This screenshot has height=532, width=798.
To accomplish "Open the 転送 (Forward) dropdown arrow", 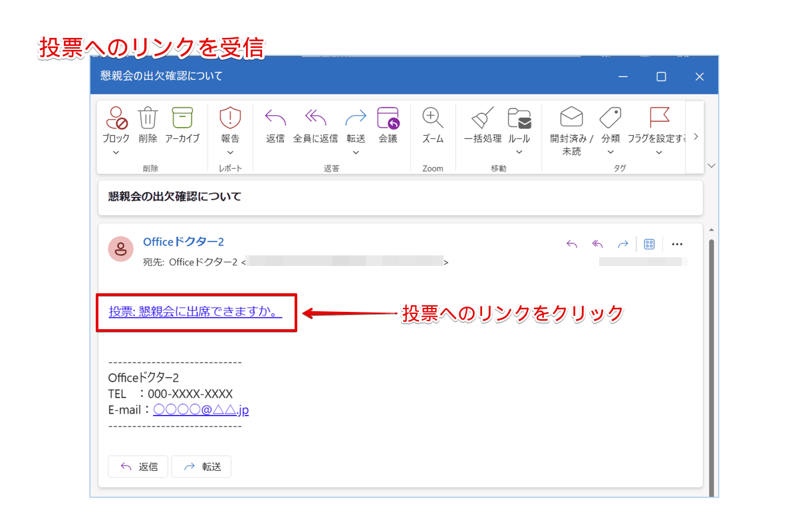I will click(x=356, y=152).
